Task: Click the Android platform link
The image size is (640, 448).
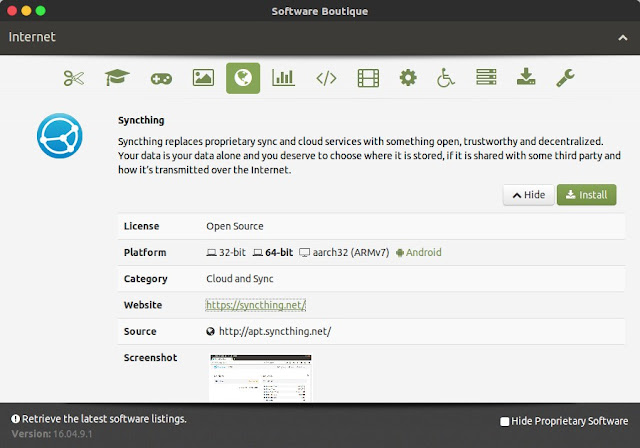Action: [423, 253]
